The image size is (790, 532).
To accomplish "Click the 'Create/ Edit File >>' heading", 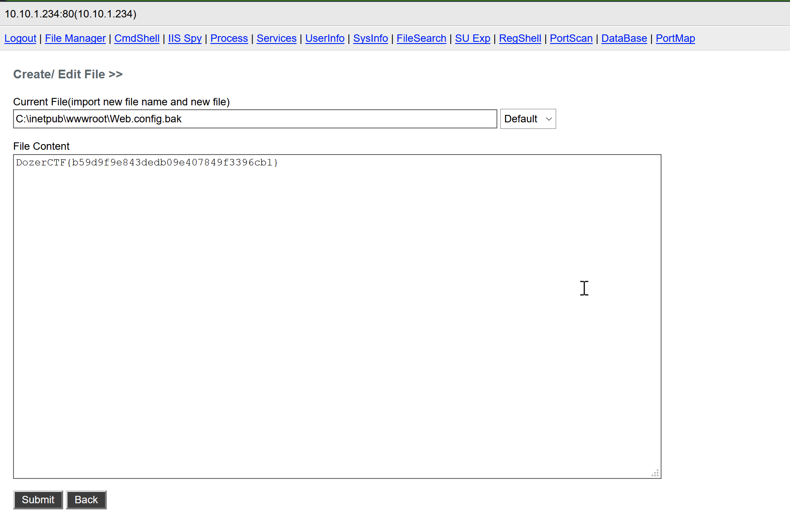I will click(x=68, y=74).
